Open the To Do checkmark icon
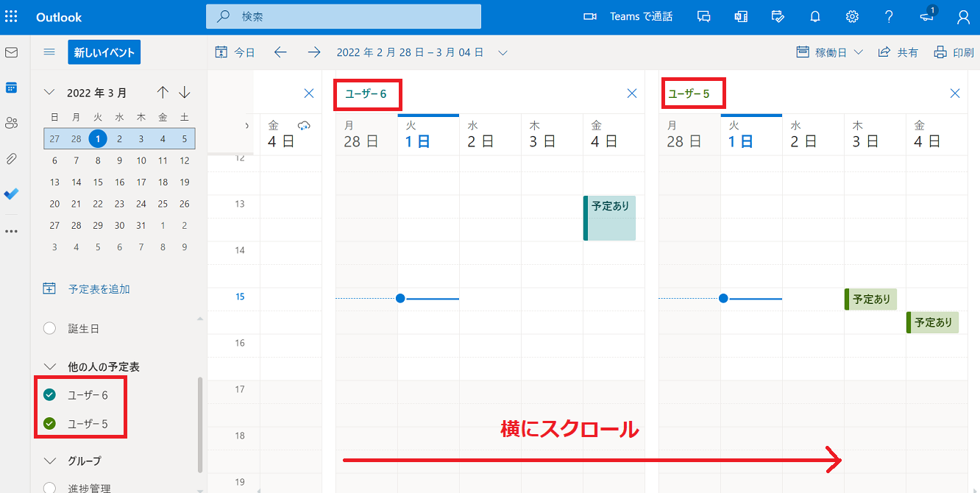Screen dimensions: 980x493 [x=11, y=194]
